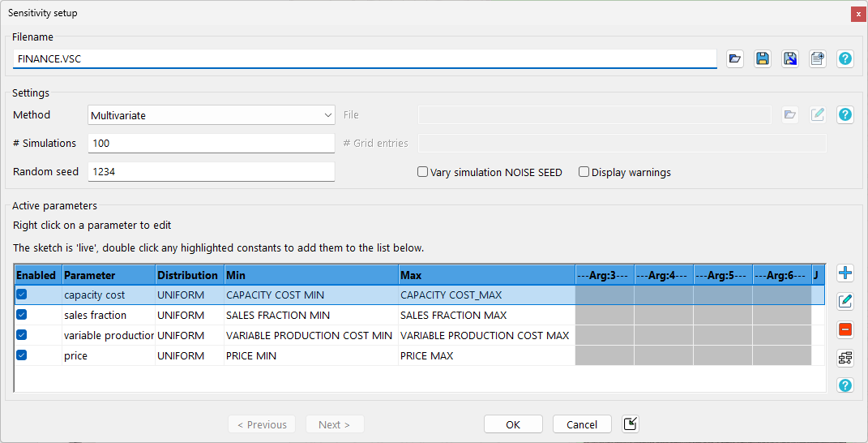Open a sensitivity control file with the folder icon
The width and height of the screenshot is (868, 443).
pos(734,58)
